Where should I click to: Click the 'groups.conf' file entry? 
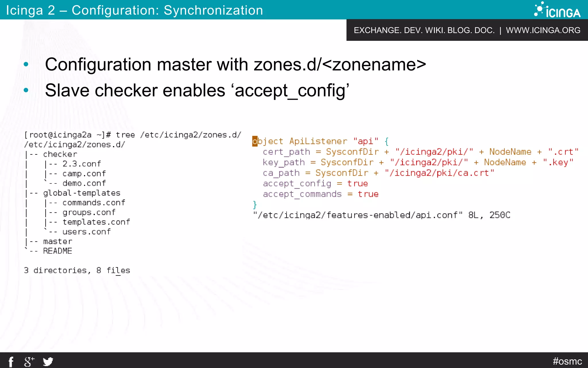89,212
